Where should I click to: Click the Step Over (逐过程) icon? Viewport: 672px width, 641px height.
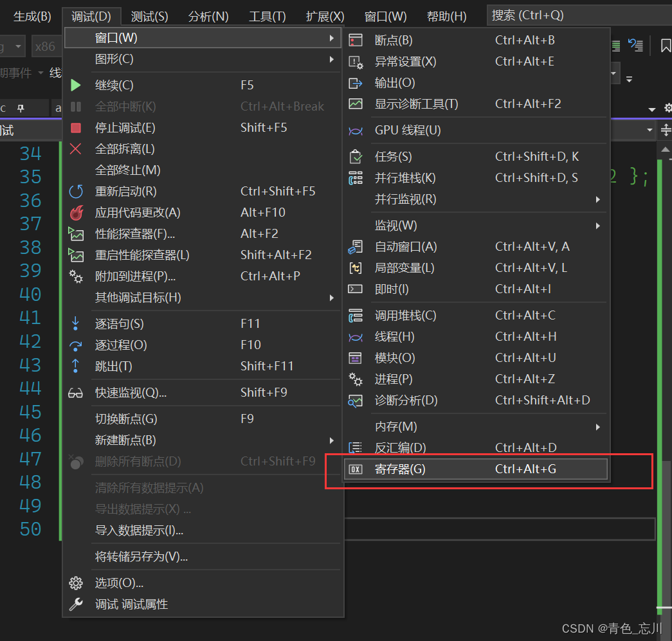point(76,345)
